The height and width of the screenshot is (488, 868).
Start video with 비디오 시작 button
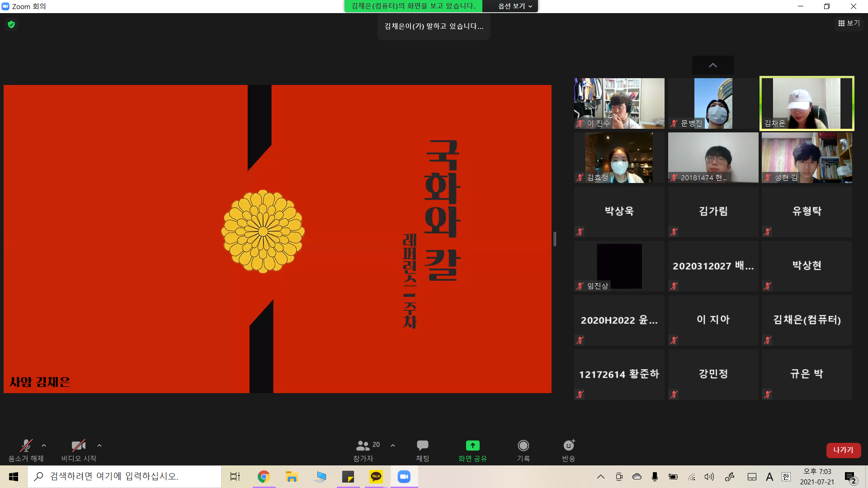coord(79,446)
